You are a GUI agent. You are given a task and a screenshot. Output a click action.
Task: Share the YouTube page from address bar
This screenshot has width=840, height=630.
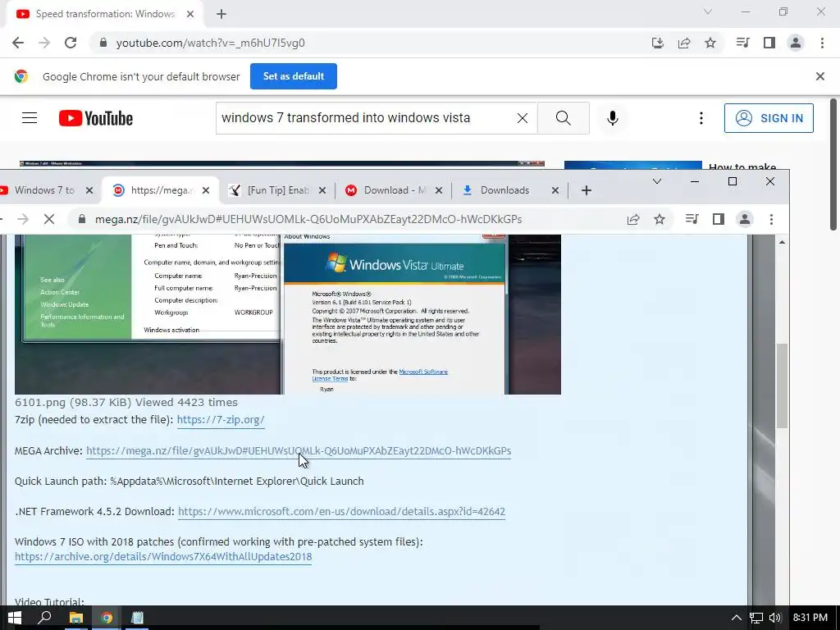click(x=684, y=43)
